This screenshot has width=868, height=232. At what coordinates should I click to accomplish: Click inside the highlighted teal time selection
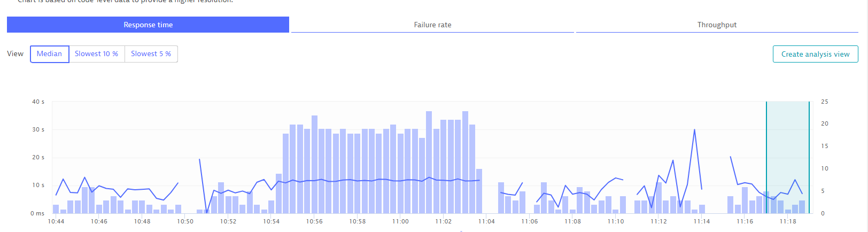click(787, 155)
